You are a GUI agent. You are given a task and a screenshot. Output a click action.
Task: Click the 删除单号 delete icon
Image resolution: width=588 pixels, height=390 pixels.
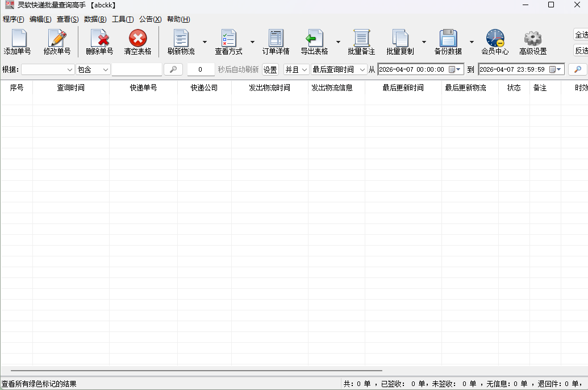point(99,39)
